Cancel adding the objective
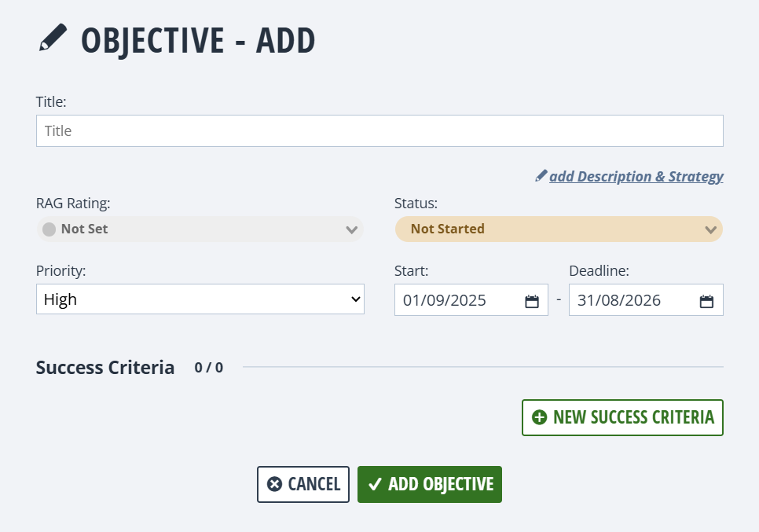This screenshot has width=759, height=532. click(x=303, y=484)
